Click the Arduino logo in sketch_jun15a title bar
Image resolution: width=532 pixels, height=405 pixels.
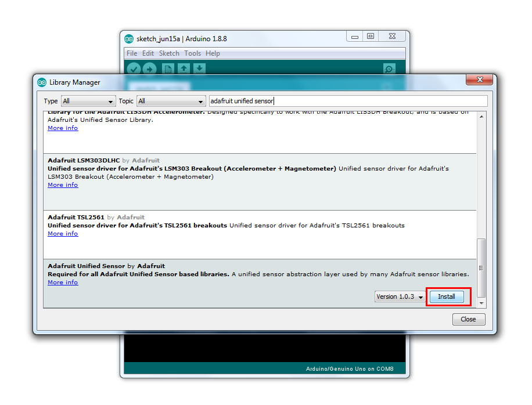click(x=129, y=39)
